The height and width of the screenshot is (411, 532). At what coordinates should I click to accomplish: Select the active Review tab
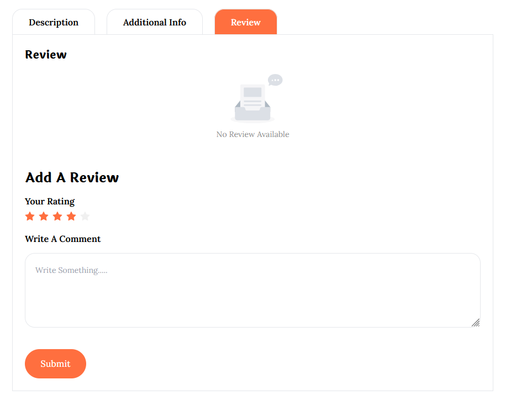pyautogui.click(x=246, y=23)
